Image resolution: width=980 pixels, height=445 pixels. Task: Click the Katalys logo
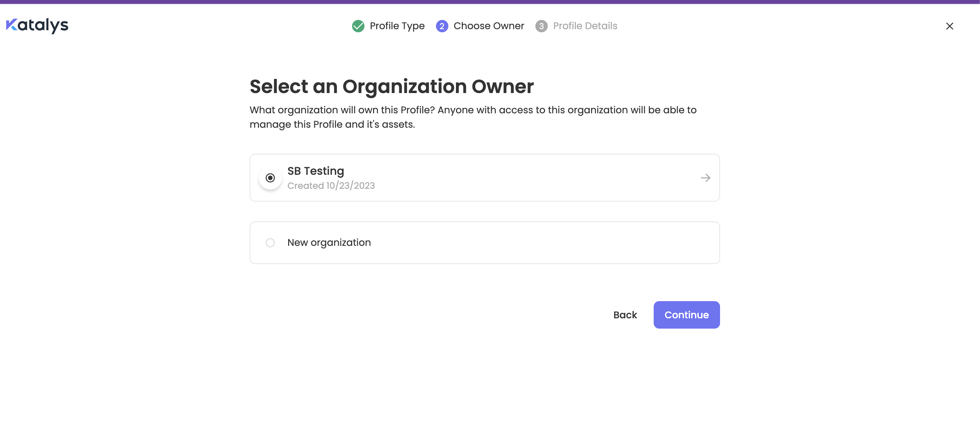coord(37,25)
